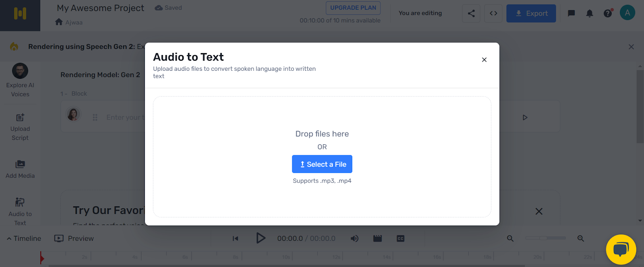Click Select a File button
Screen dimensions: 644x267
pos(322,164)
